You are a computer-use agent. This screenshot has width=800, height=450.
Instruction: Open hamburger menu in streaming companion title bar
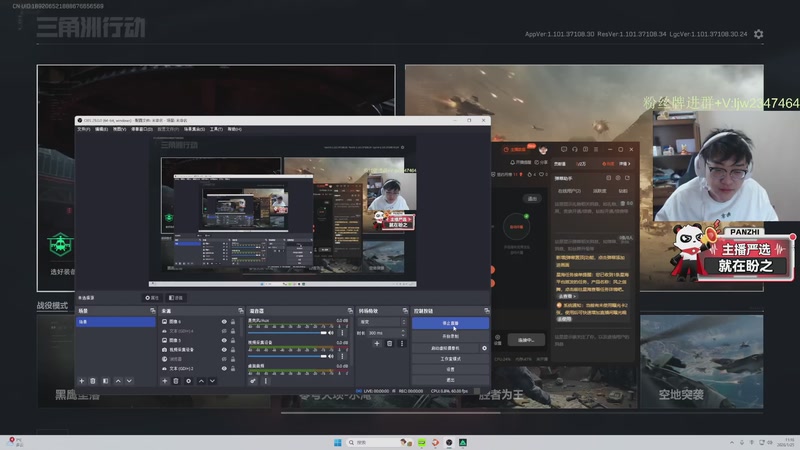(595, 149)
